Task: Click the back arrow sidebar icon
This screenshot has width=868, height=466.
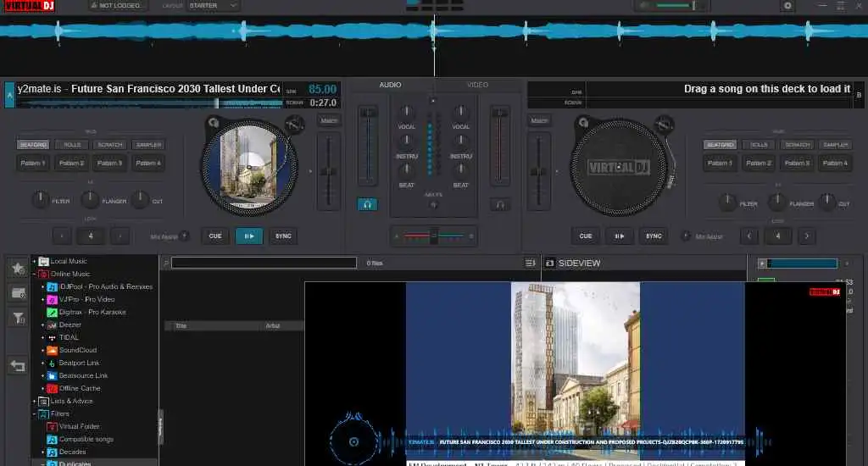Action: [18, 366]
